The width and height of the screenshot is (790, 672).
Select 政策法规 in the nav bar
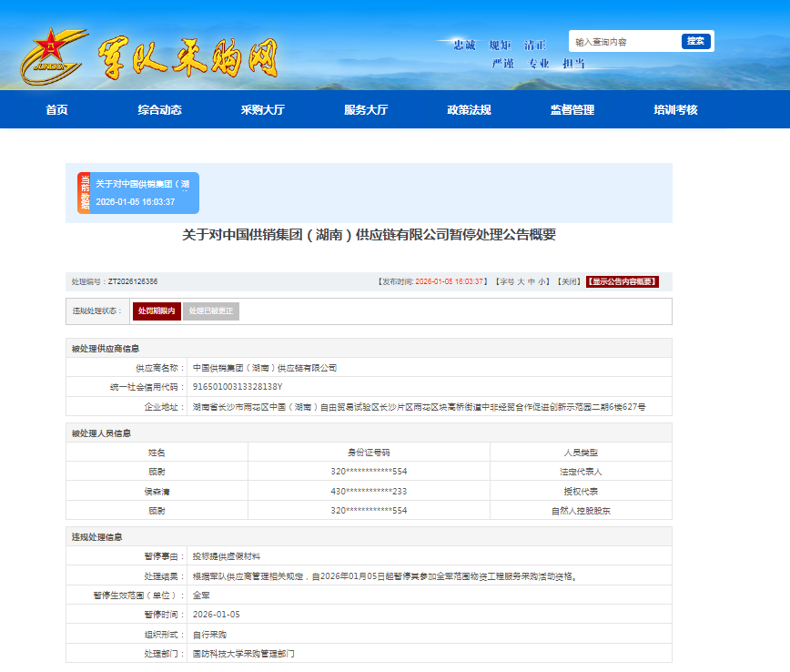click(x=469, y=110)
